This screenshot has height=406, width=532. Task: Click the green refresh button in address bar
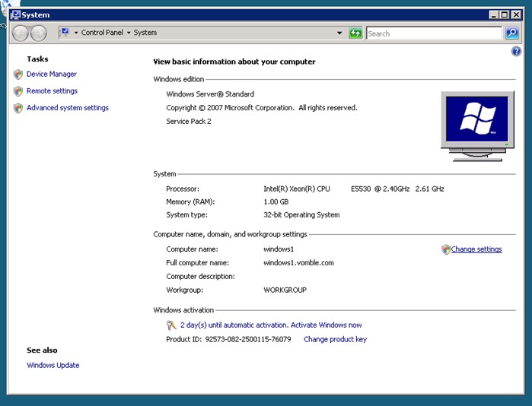(x=355, y=33)
